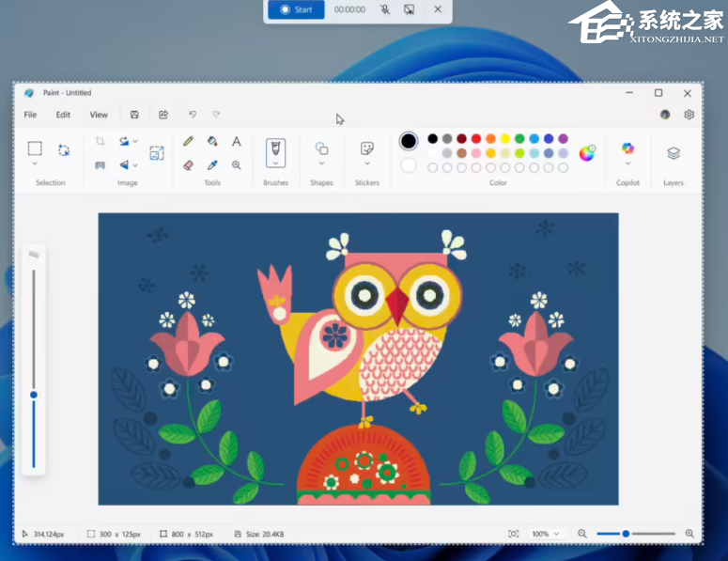Open the Layers panel
This screenshot has width=728, height=561.
click(x=674, y=153)
